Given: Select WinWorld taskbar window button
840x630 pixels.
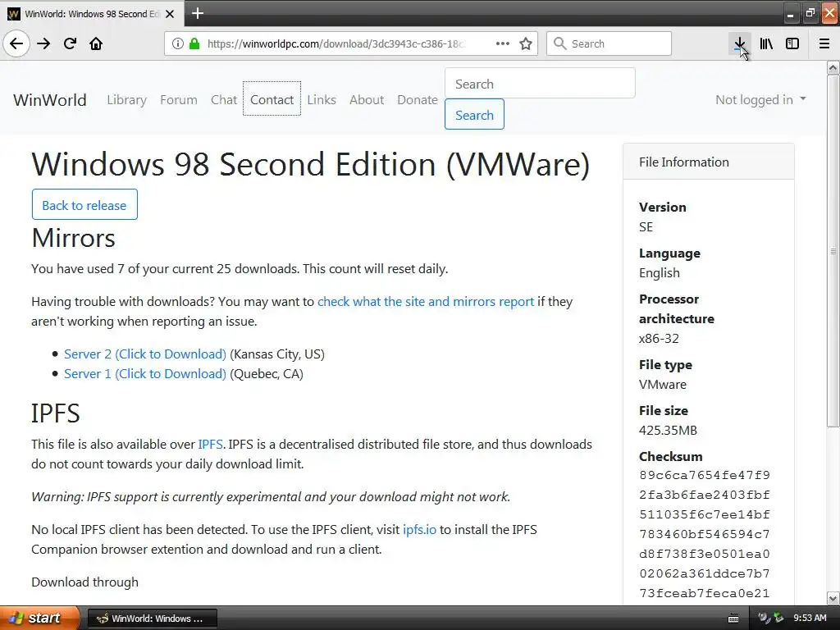Looking at the screenshot, I should (x=152, y=619).
